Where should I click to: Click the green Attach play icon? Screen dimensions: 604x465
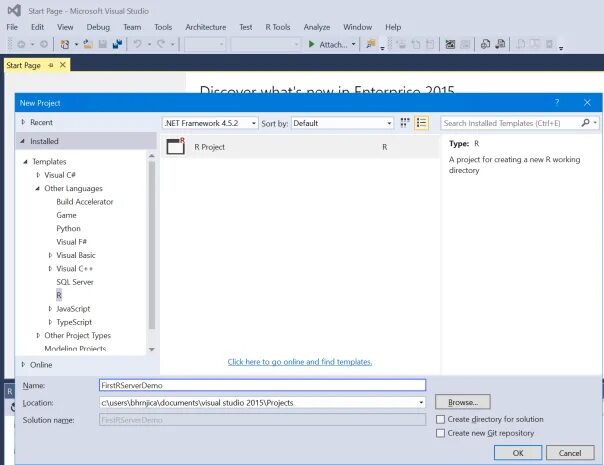point(311,44)
